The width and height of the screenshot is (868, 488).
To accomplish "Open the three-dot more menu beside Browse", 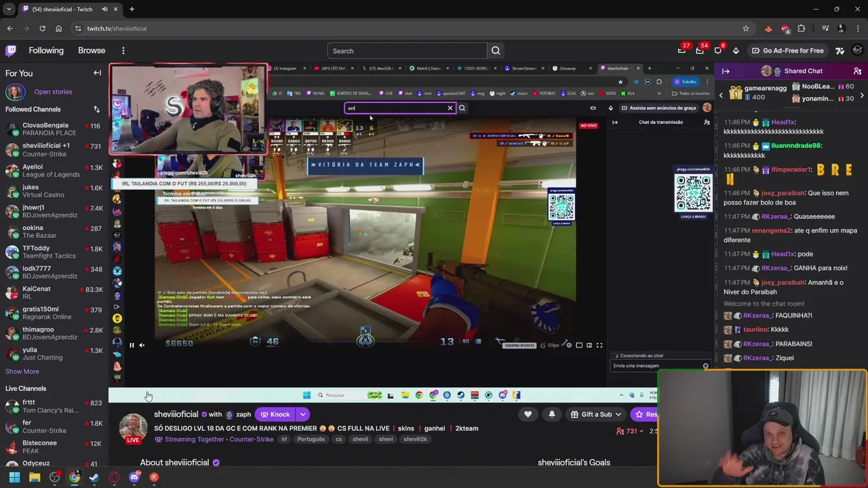I will 123,51.
